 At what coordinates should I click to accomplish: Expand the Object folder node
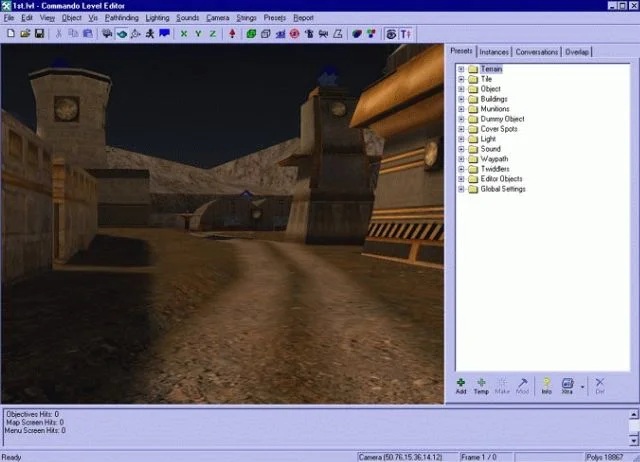click(461, 89)
